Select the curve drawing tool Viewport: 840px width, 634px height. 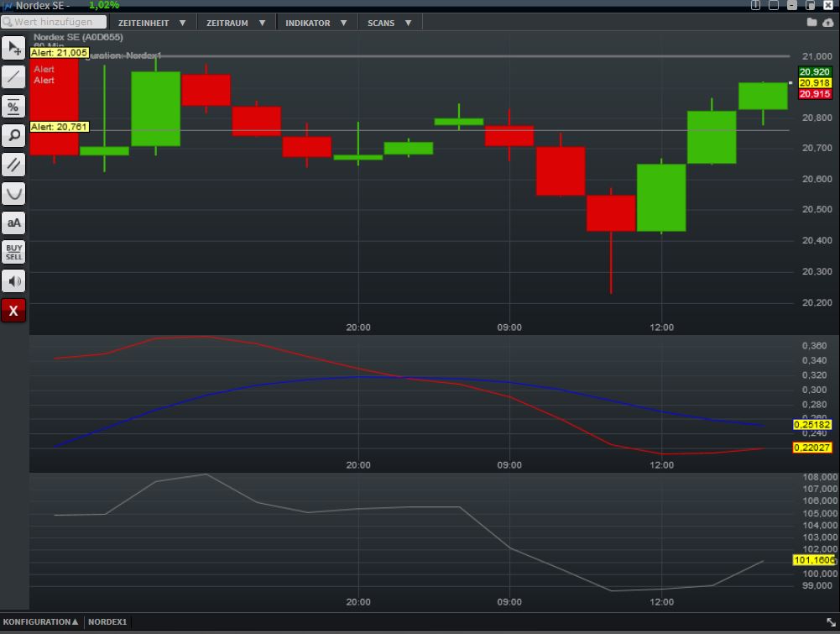tap(13, 193)
